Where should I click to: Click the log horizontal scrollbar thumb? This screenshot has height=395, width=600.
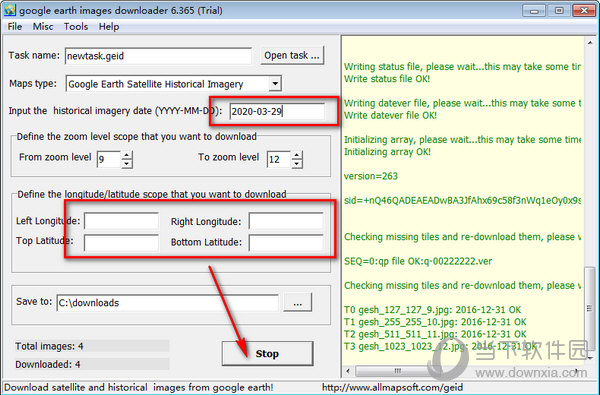398,371
